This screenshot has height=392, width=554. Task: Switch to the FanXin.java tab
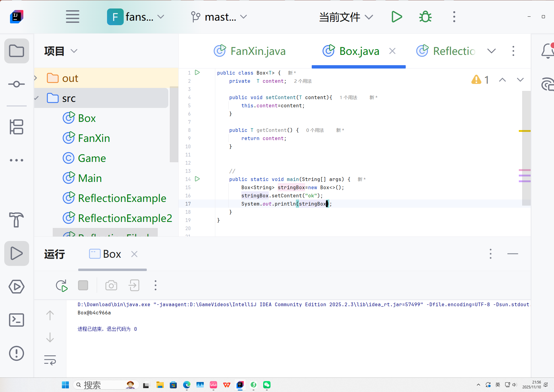[250, 51]
